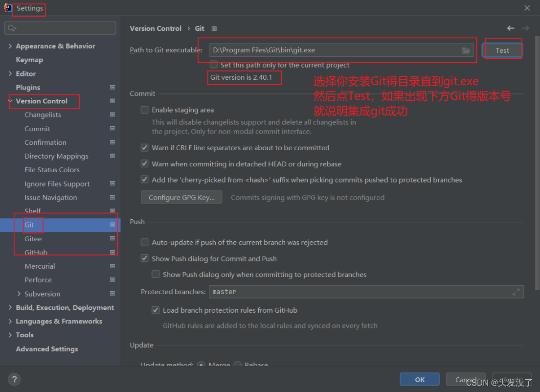Click the project icon on Mercurial row

pos(112,266)
